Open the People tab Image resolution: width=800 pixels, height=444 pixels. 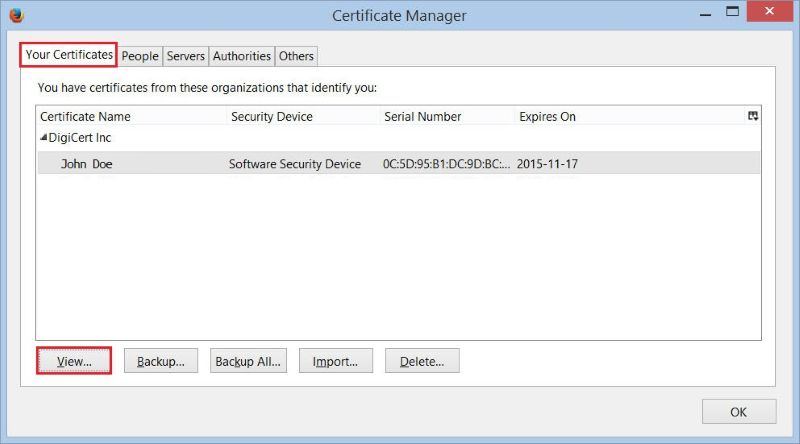click(140, 56)
